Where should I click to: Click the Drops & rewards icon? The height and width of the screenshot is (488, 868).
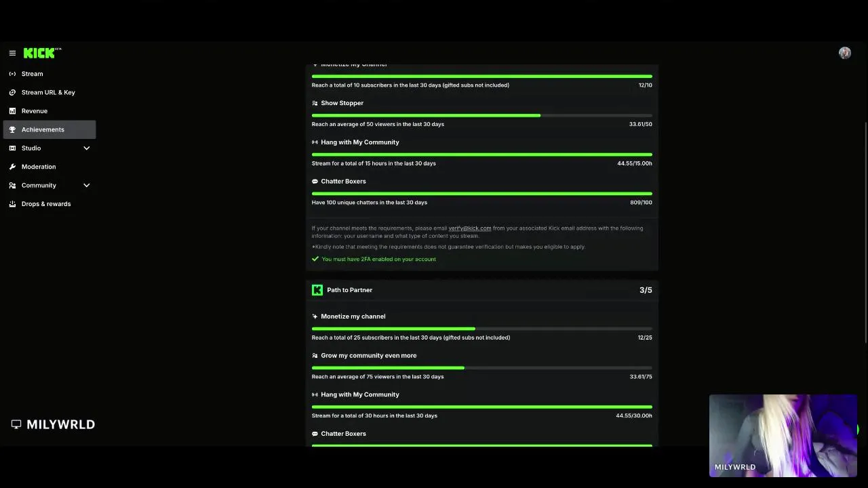point(12,204)
